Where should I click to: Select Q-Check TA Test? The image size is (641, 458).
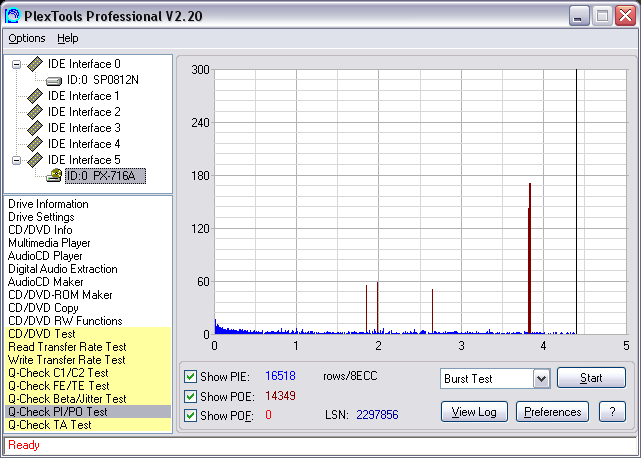pos(88,425)
